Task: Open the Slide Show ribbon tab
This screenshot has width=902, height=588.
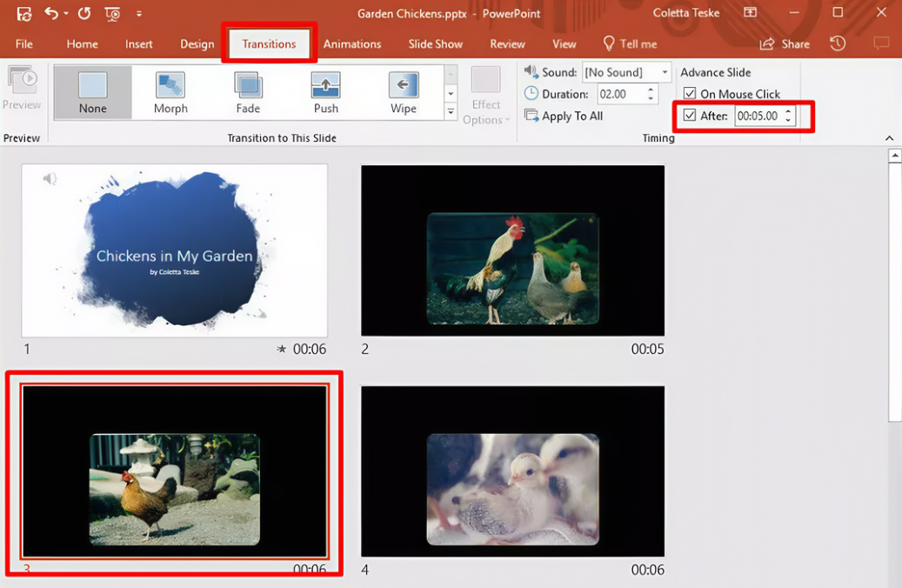Action: pos(435,43)
